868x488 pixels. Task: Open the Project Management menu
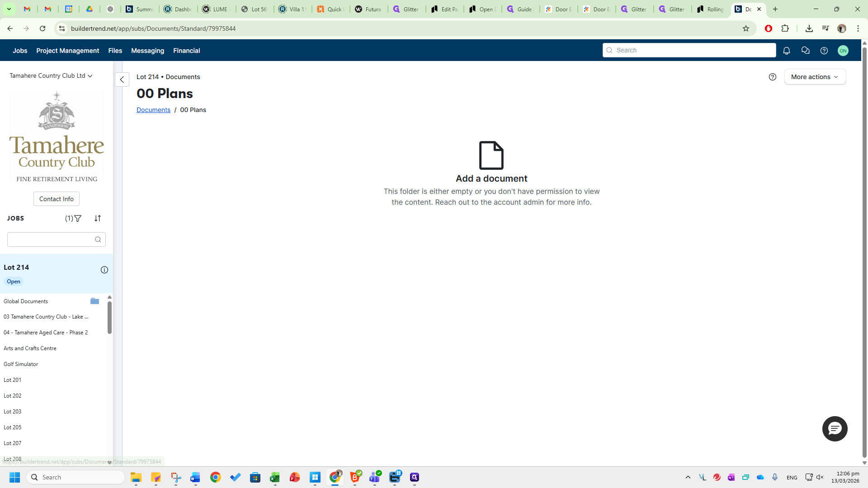click(x=68, y=51)
